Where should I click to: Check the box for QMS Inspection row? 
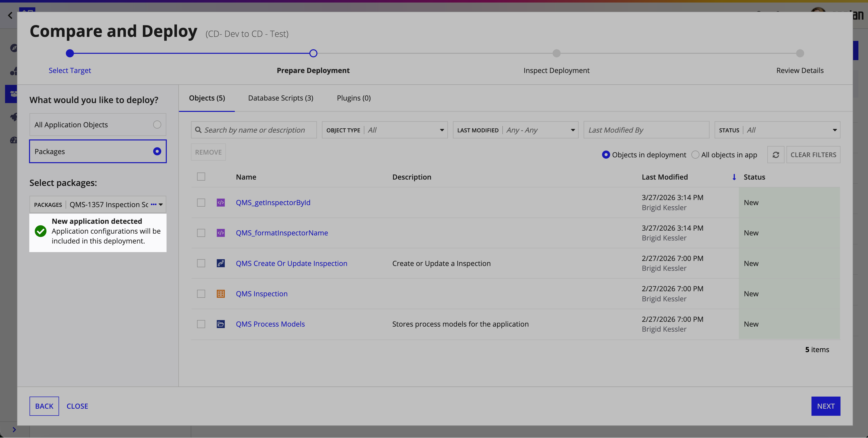pos(201,294)
